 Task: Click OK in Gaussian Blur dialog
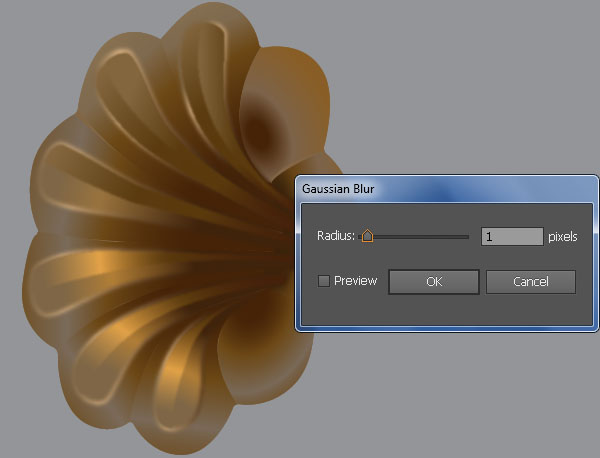(x=434, y=282)
